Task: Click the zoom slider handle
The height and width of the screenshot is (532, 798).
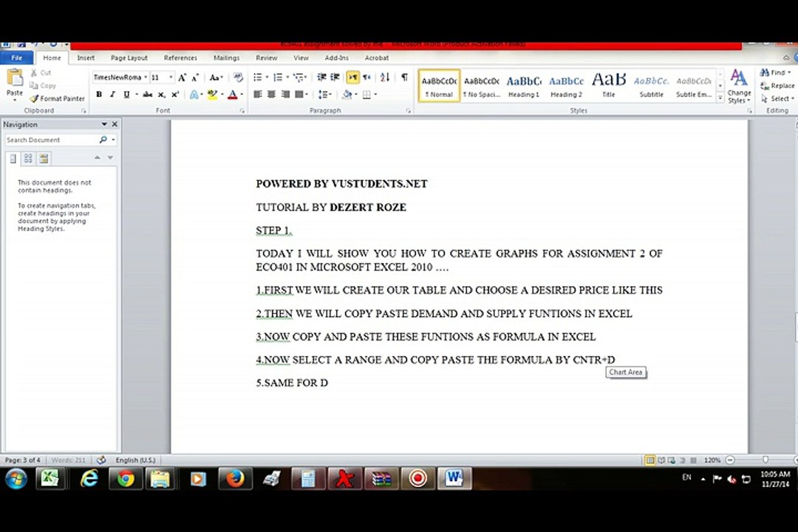Action: [765, 460]
